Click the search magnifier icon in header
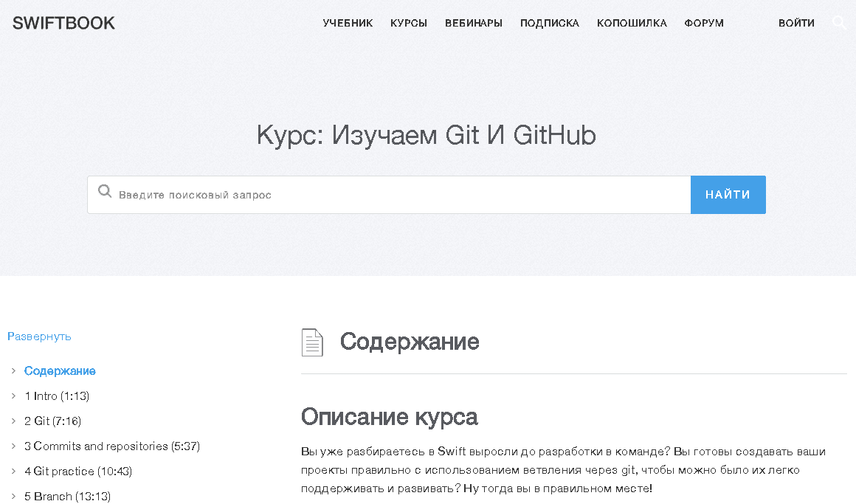The width and height of the screenshot is (856, 504). [x=839, y=23]
